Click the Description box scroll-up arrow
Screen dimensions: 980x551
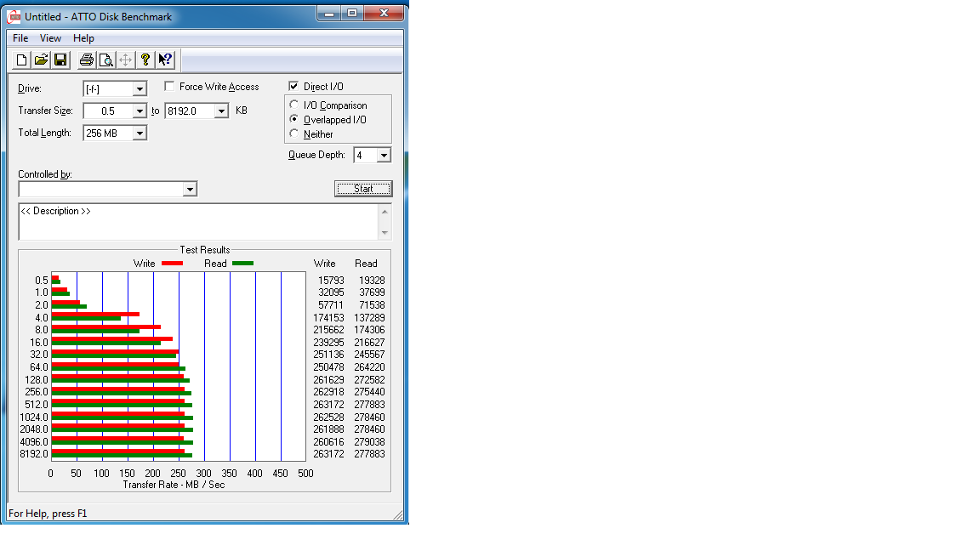click(385, 211)
